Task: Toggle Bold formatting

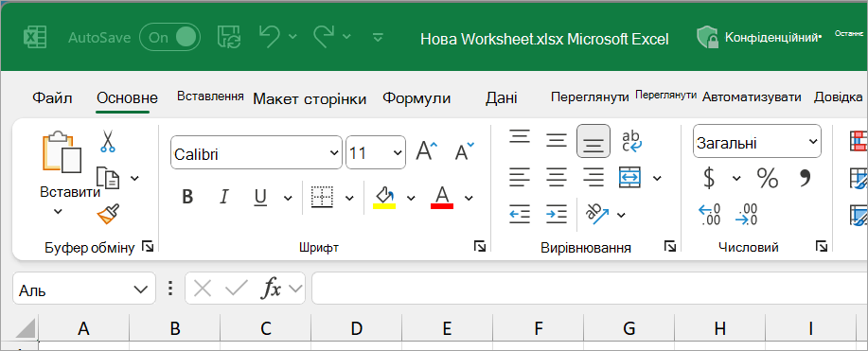Action: click(x=187, y=197)
